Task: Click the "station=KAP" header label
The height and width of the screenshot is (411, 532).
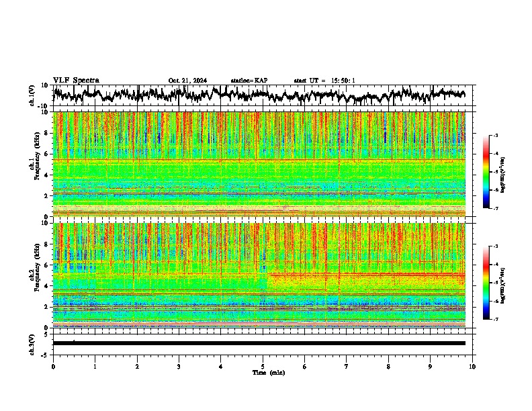Action: point(249,81)
